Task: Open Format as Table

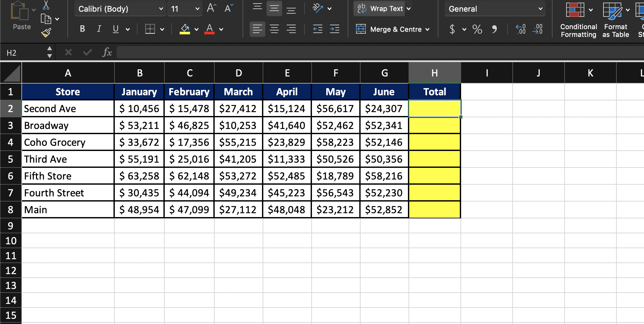Action: point(615,20)
